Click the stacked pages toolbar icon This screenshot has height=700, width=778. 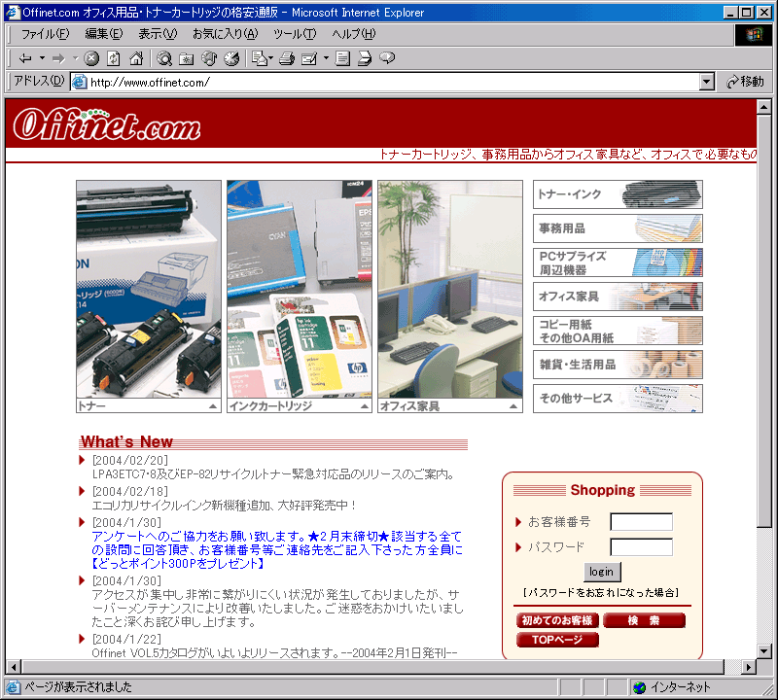pyautogui.click(x=365, y=58)
